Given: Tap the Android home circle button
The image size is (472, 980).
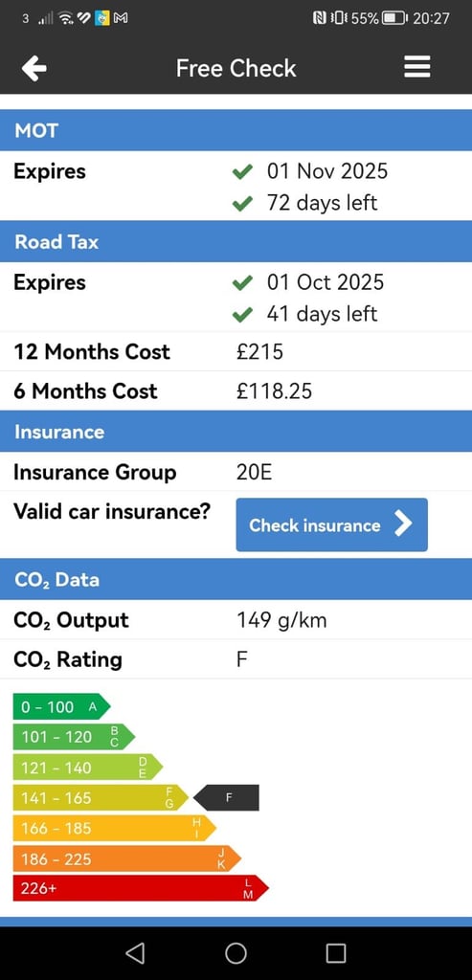Looking at the screenshot, I should coord(236,952).
